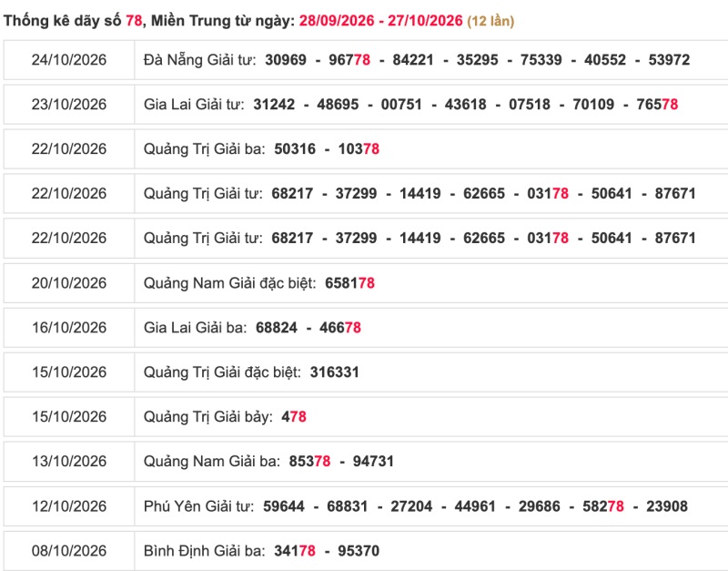The width and height of the screenshot is (728, 571).
Task: Click the 16/10/2026 date cell
Action: click(x=69, y=328)
